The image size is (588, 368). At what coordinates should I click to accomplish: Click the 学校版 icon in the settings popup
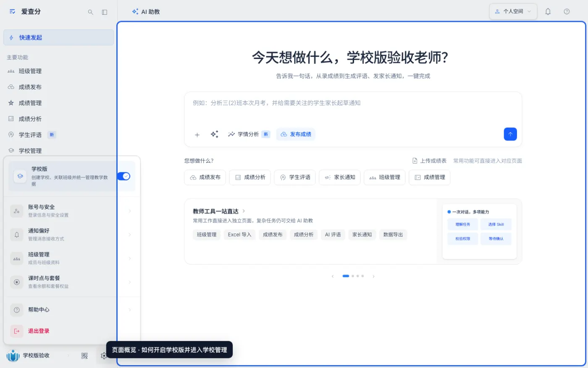coord(20,176)
